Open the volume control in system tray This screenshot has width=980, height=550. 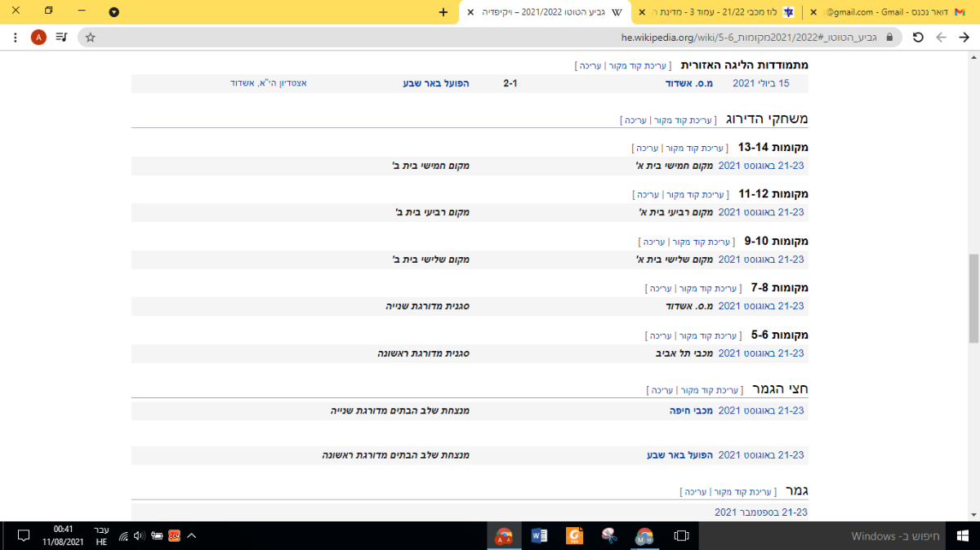click(x=139, y=536)
